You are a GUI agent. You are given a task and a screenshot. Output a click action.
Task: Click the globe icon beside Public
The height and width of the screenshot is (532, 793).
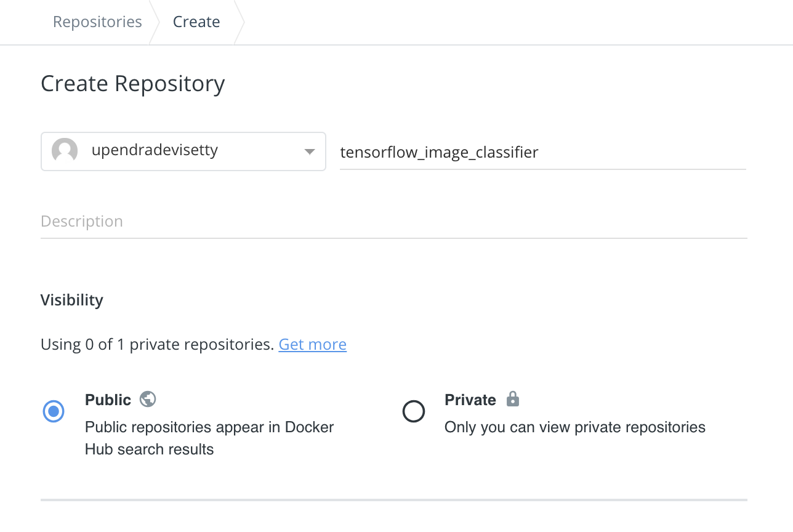point(148,399)
